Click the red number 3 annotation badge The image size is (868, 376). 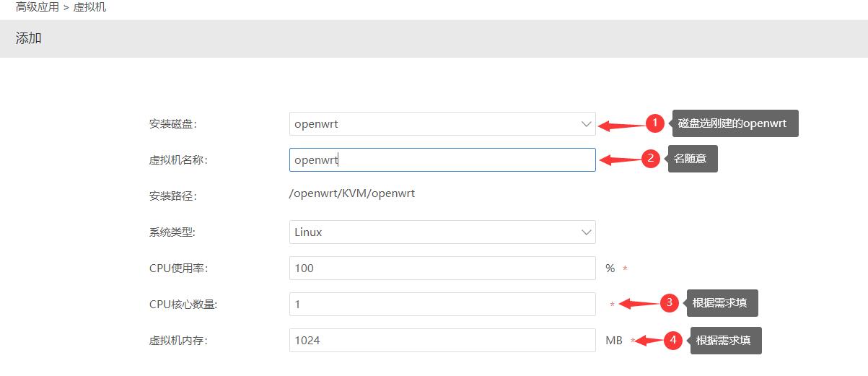(x=669, y=303)
